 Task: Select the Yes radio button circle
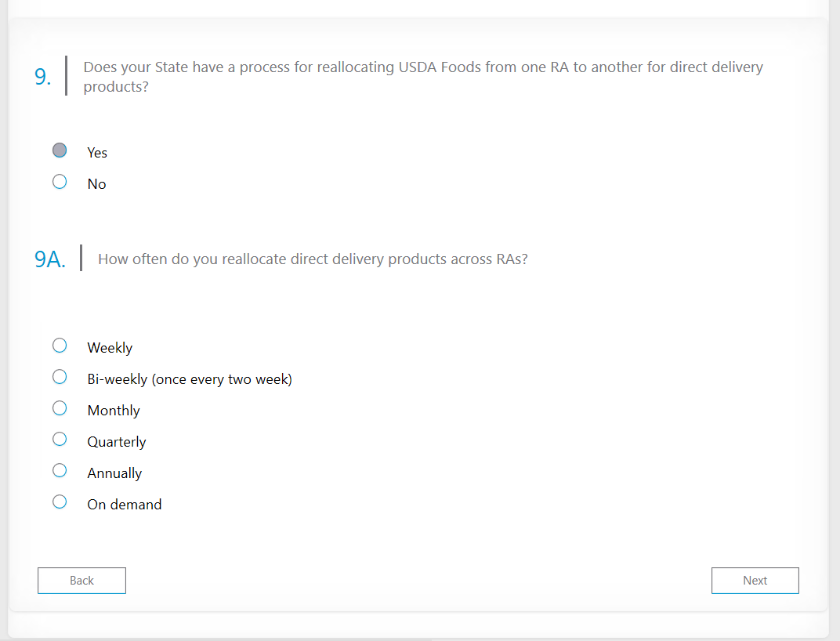click(60, 150)
